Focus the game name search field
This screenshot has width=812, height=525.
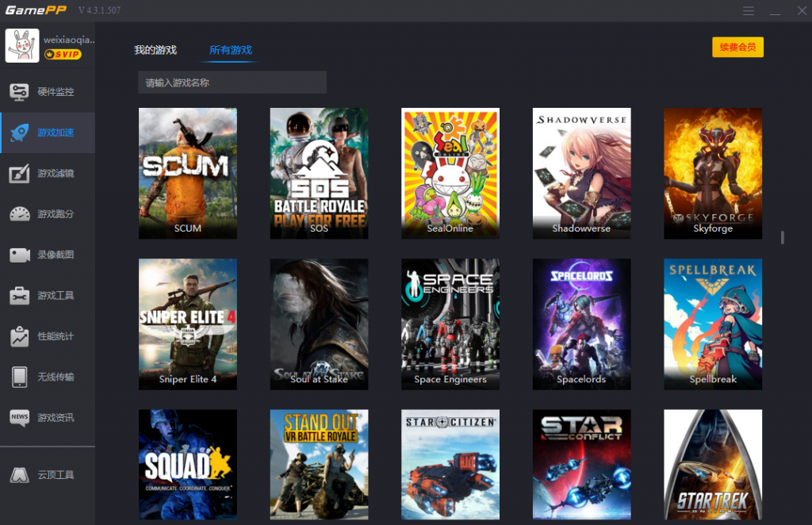[232, 82]
